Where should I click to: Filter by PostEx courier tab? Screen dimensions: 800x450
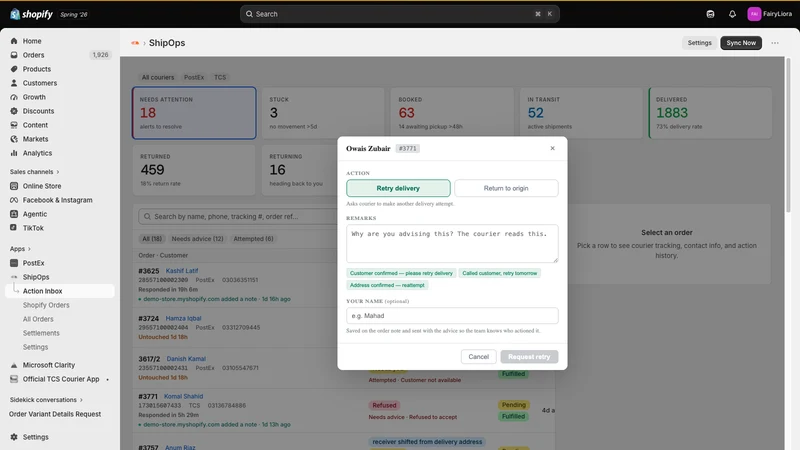[x=194, y=78]
